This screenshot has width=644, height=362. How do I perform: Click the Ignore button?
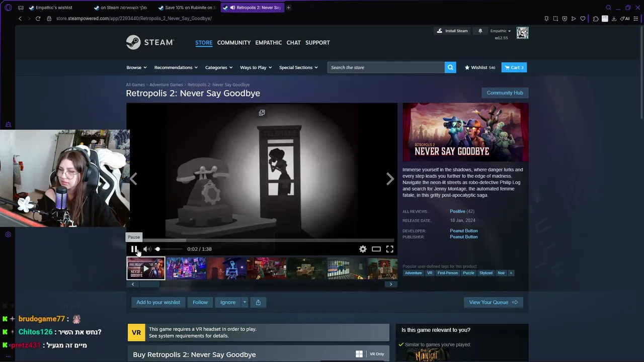point(228,302)
